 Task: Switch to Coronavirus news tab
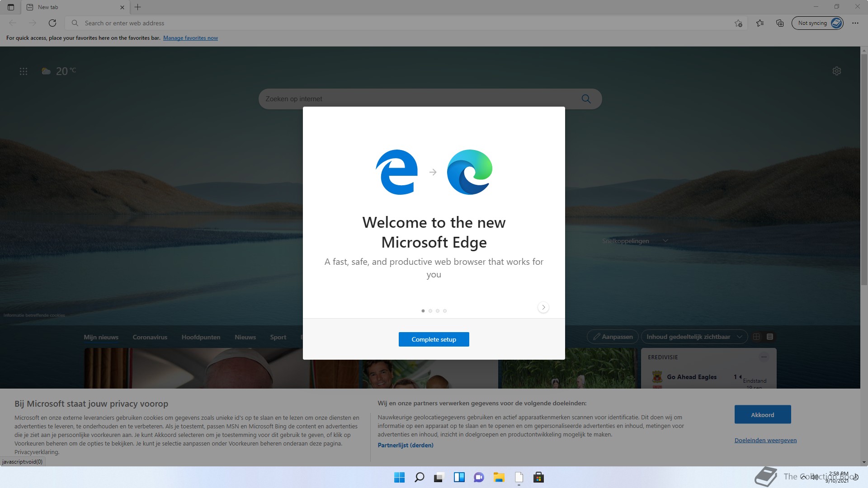click(150, 337)
